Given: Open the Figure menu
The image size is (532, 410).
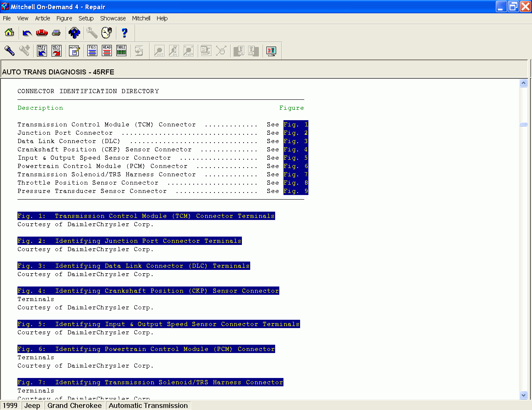Looking at the screenshot, I should [x=64, y=18].
